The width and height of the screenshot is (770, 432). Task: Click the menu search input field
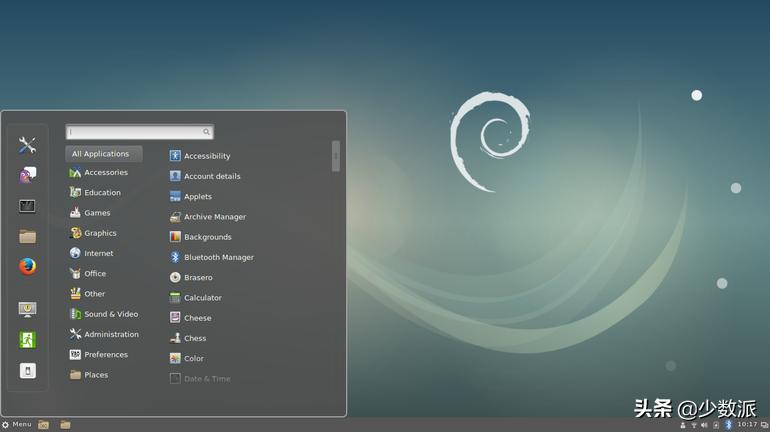[x=139, y=132]
